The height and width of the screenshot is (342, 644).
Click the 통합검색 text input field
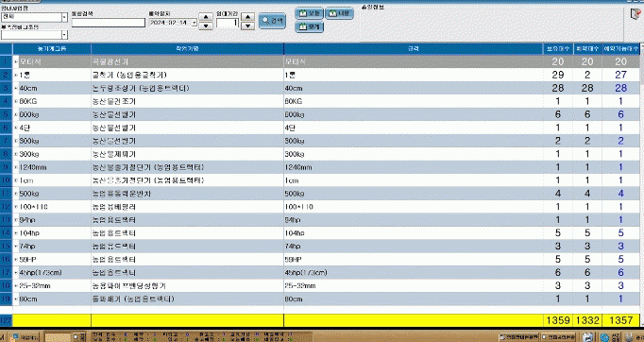109,23
